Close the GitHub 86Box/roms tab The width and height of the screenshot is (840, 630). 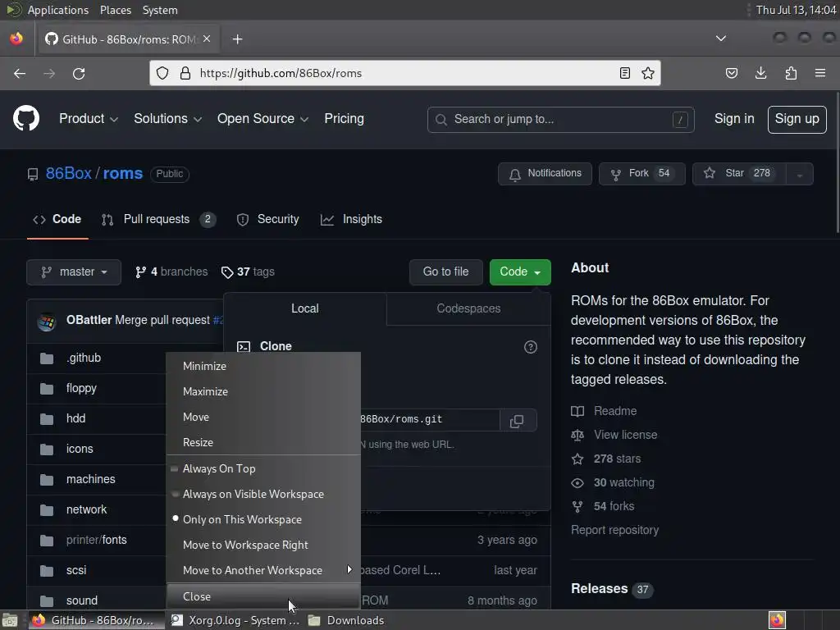click(207, 39)
